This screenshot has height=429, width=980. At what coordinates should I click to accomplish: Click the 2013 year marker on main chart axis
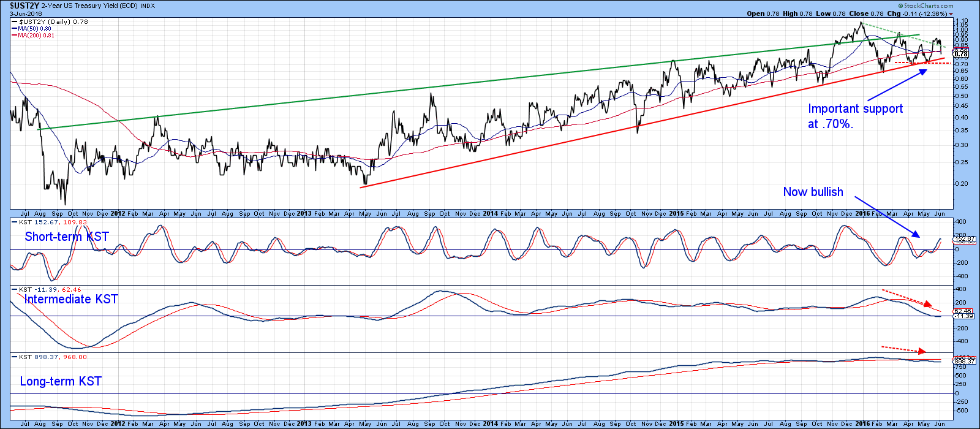pyautogui.click(x=304, y=214)
